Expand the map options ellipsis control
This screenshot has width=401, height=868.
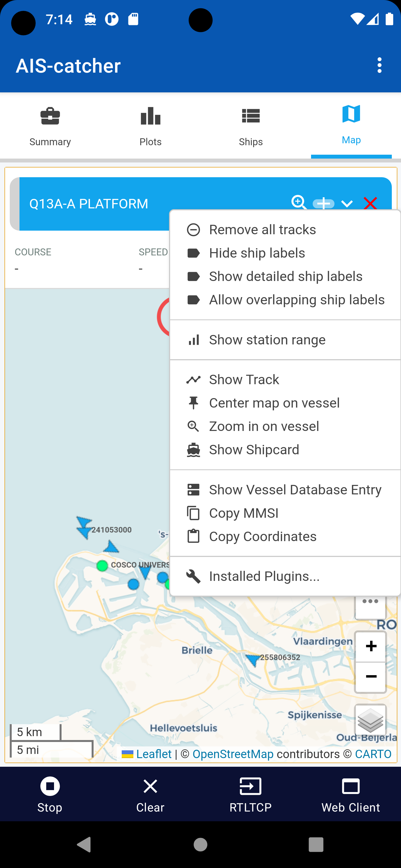[370, 601]
